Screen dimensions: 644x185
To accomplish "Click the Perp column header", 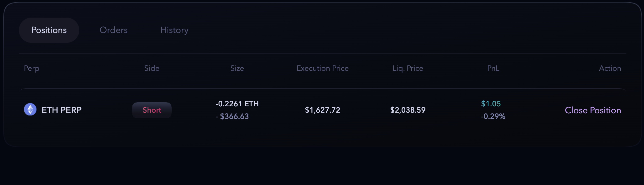I will pos(32,68).
